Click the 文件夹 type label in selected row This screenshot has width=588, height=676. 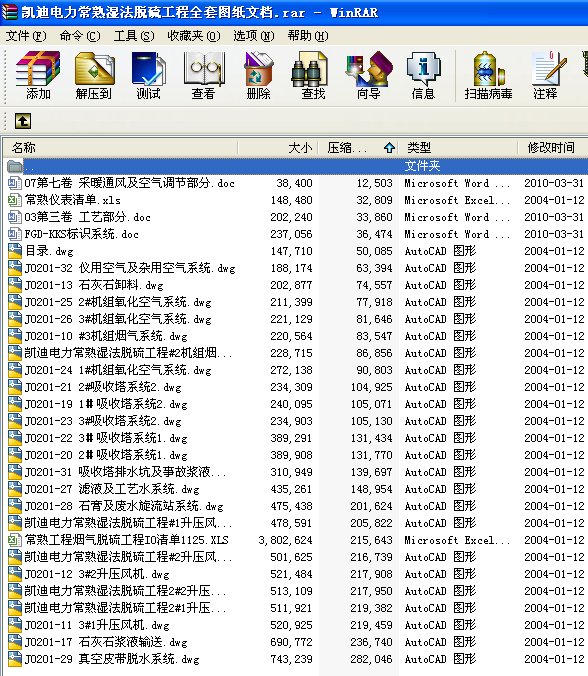(422, 166)
